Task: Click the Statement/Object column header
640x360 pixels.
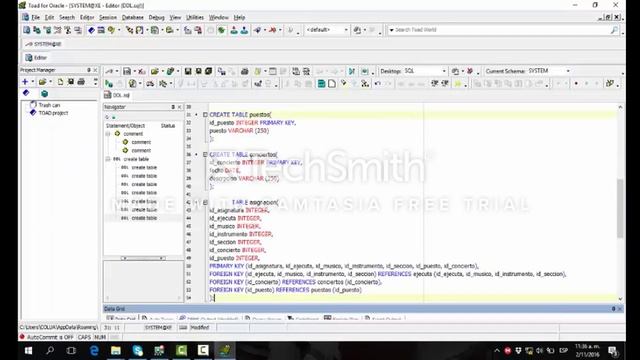Action: tap(125, 126)
